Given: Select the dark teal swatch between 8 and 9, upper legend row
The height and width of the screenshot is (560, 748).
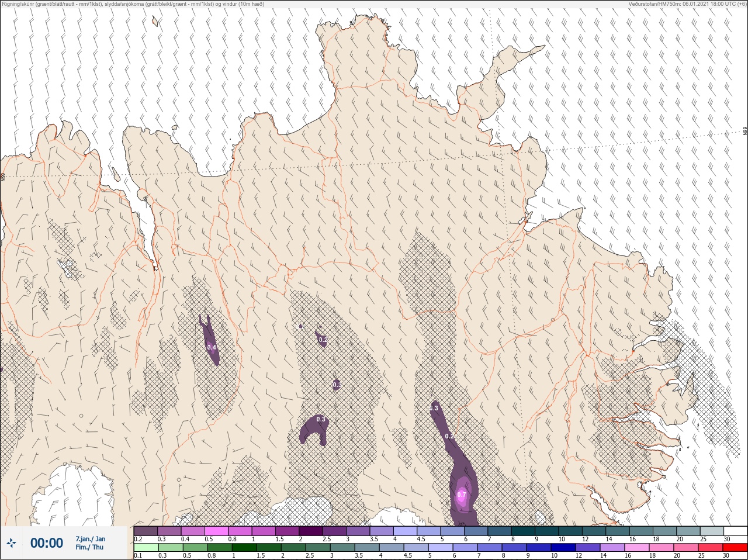Looking at the screenshot, I should [x=524, y=531].
